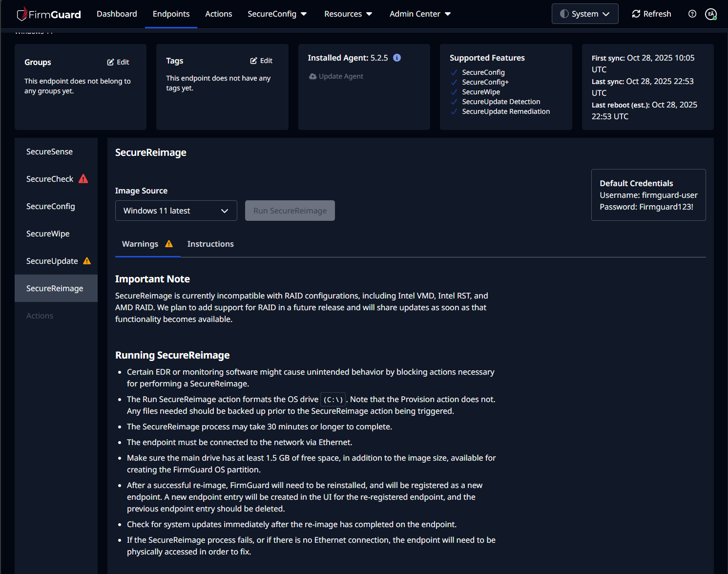
Task: Open the System theme dropdown
Action: point(584,14)
